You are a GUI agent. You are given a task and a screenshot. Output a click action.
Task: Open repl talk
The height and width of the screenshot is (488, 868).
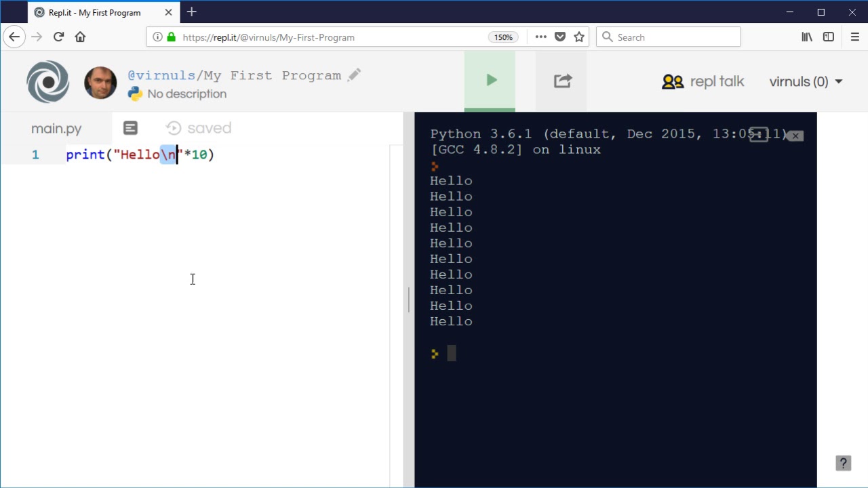(703, 81)
